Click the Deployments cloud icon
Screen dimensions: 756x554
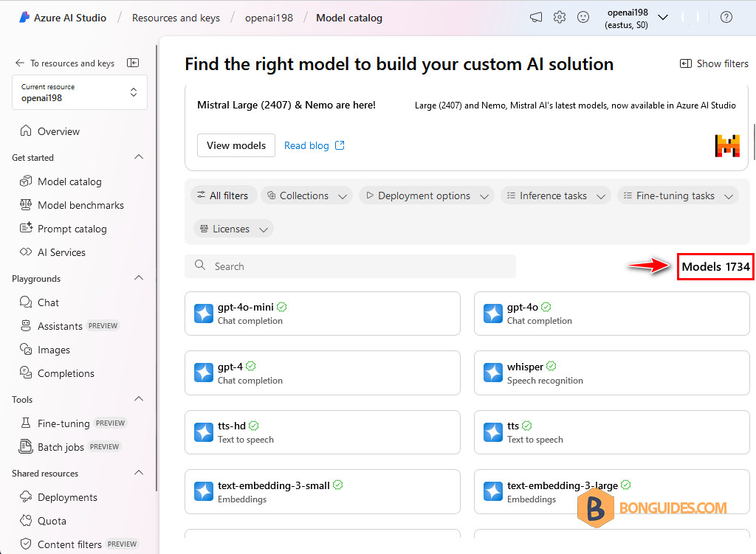coord(26,496)
